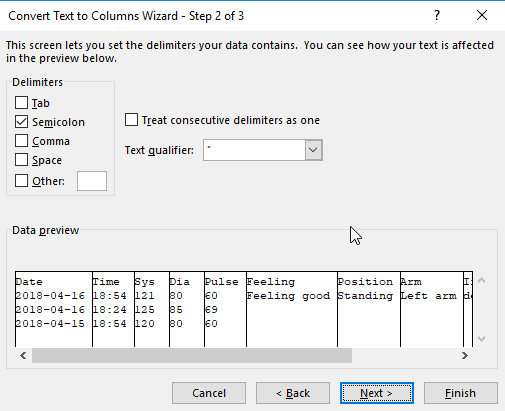The height and width of the screenshot is (411, 505).
Task: Tick Treat consecutive delimiters as one
Action: pyautogui.click(x=131, y=120)
